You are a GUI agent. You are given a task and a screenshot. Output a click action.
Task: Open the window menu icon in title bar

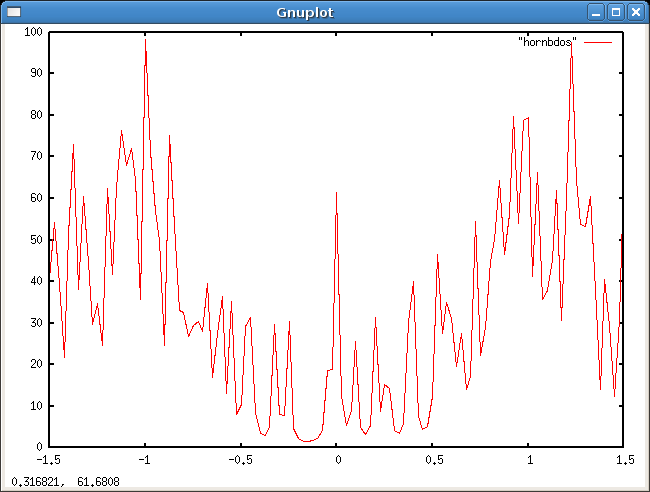[14, 13]
